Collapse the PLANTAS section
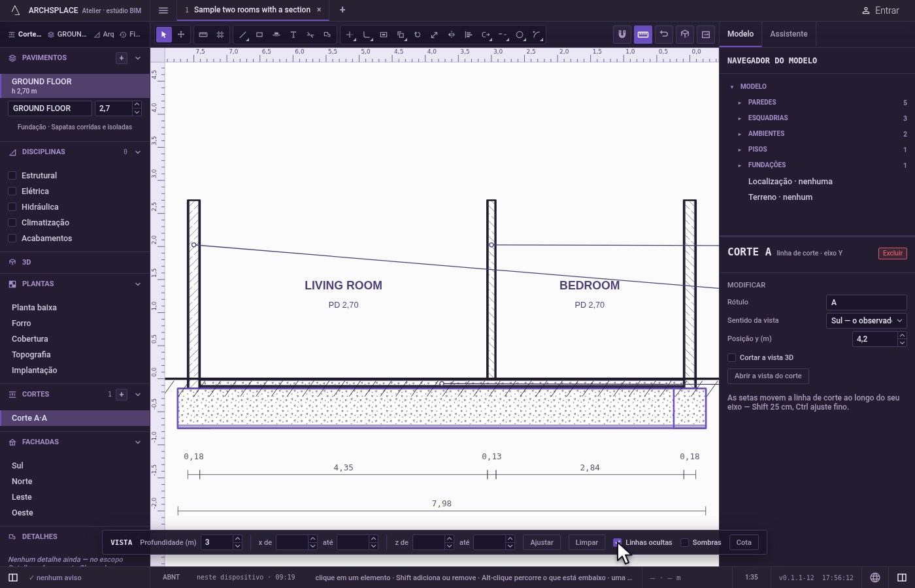The image size is (915, 588). tap(138, 284)
